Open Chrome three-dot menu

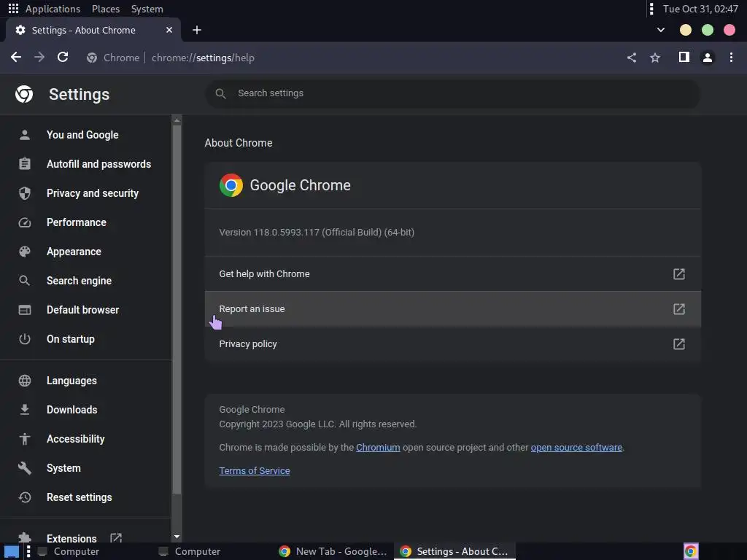pyautogui.click(x=731, y=58)
